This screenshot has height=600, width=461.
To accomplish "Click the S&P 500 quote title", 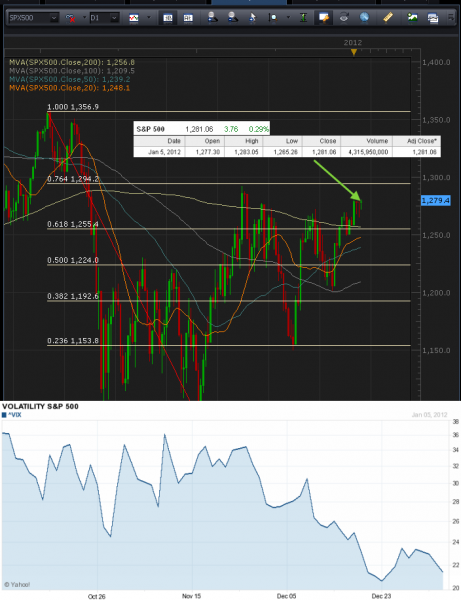I will pos(150,129).
